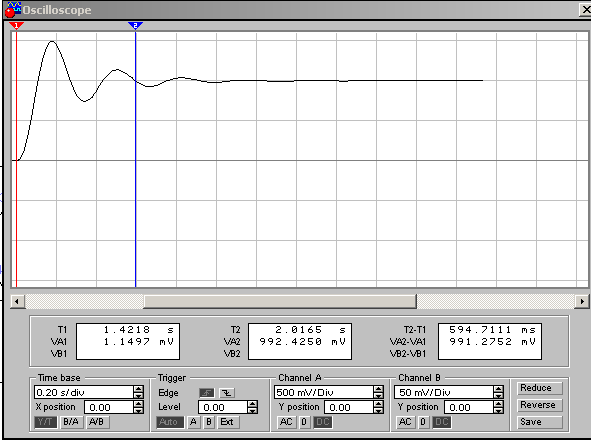Decrease the Time base X position

coord(138,410)
